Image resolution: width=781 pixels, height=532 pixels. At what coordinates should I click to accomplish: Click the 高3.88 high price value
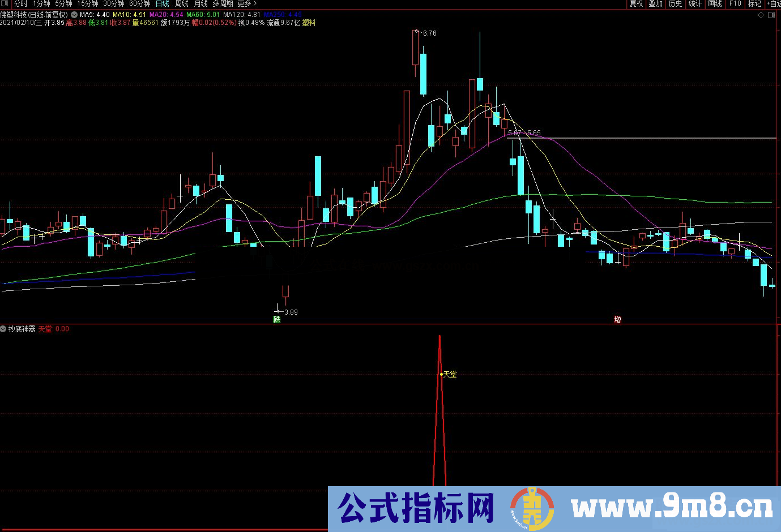pos(76,23)
